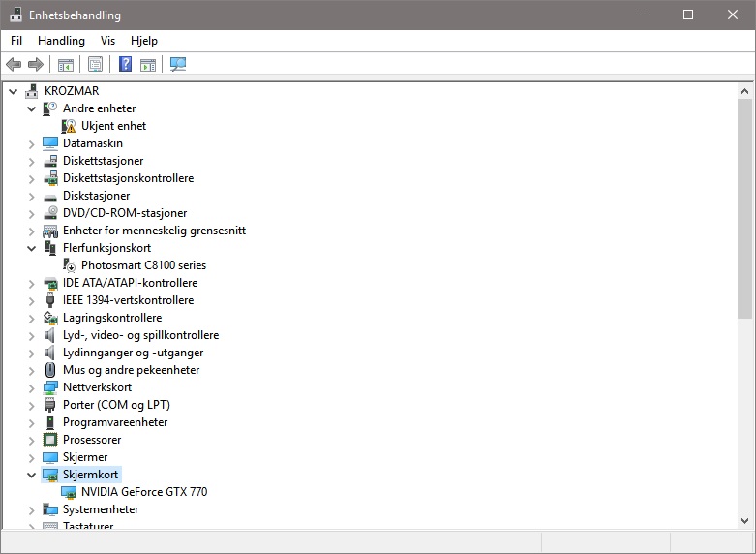Open the Properties toolbar icon
This screenshot has height=554, width=756.
click(96, 64)
